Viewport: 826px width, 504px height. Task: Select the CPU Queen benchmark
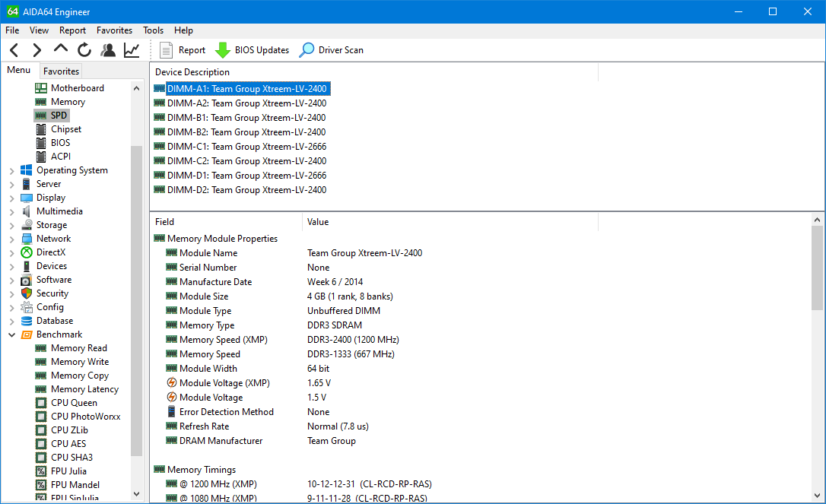click(74, 403)
